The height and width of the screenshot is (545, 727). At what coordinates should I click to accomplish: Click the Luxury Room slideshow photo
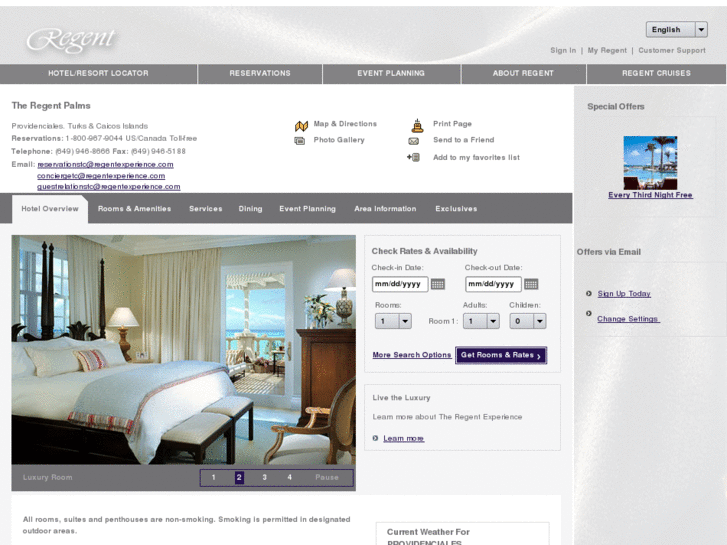point(184,350)
